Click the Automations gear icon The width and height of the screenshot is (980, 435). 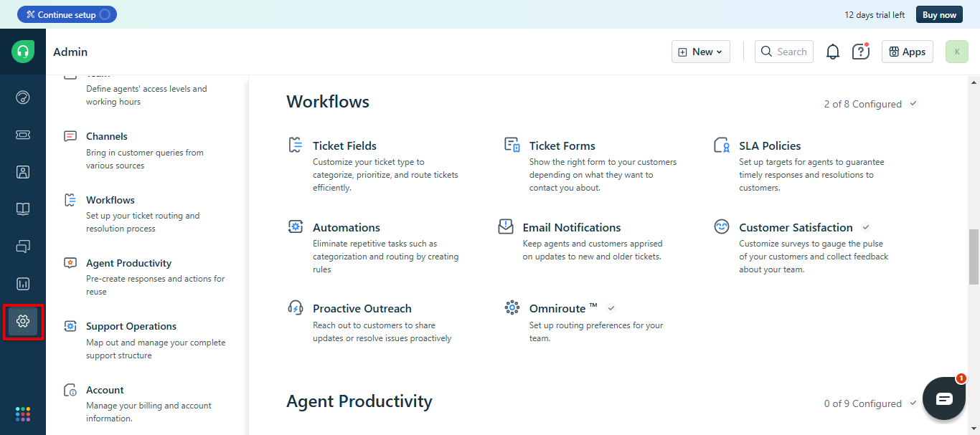(x=295, y=227)
